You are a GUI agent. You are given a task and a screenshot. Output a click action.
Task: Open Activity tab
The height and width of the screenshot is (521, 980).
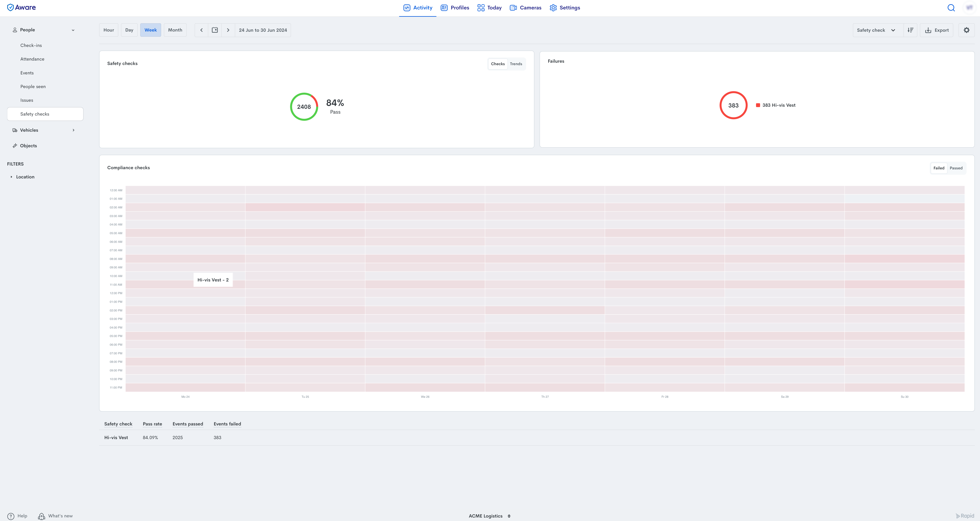pos(418,8)
